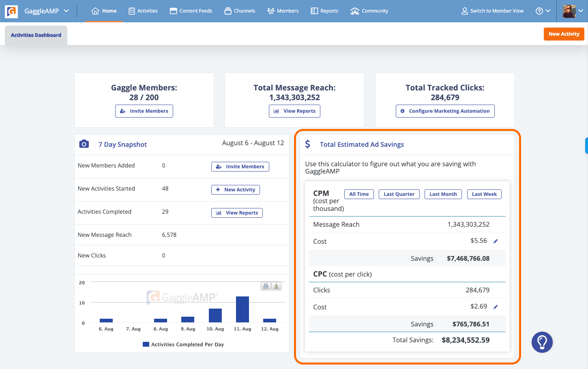Click the 7 Day Snapshot camera icon
The height and width of the screenshot is (369, 588).
[x=84, y=144]
